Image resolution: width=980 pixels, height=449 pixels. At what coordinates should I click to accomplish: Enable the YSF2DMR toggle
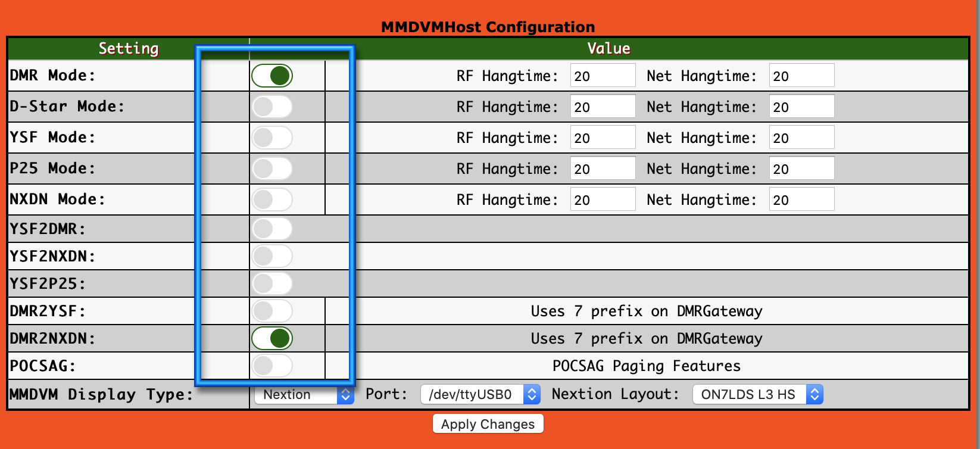[x=272, y=229]
